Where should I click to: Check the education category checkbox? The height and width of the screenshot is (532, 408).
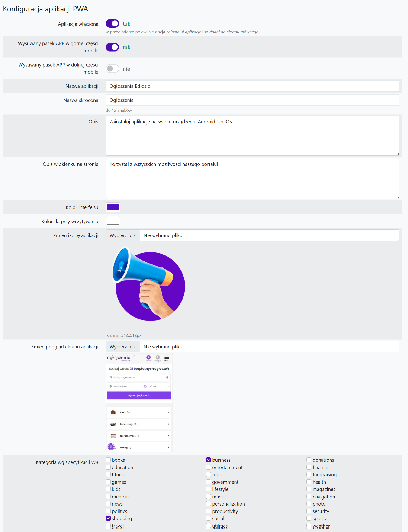pyautogui.click(x=108, y=467)
